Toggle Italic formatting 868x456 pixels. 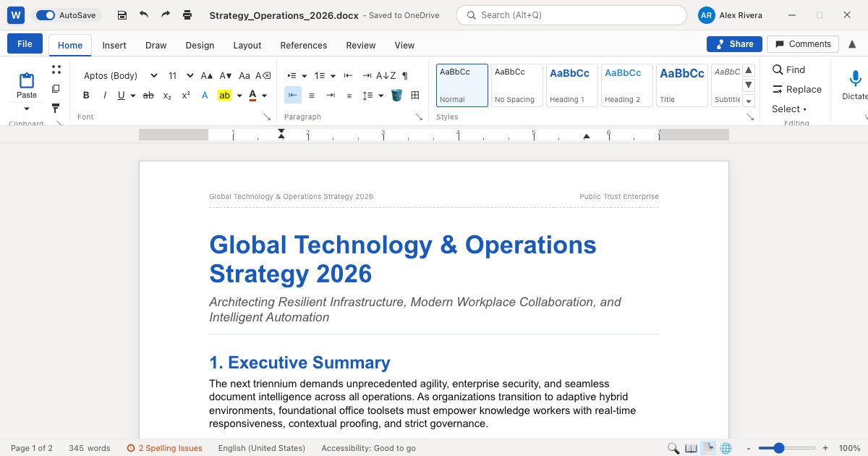click(105, 95)
